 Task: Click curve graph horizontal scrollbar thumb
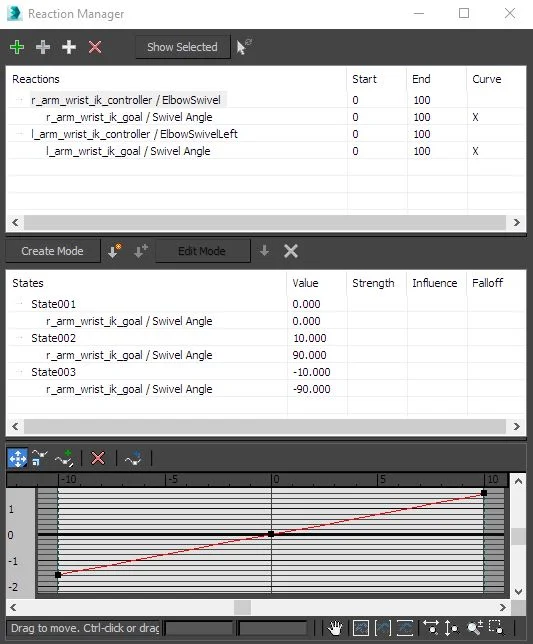tap(242, 607)
